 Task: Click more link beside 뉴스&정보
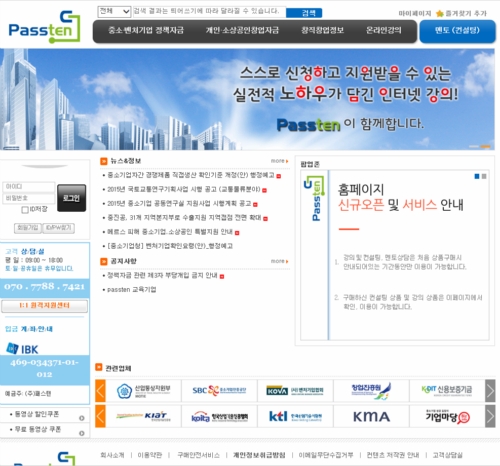(x=279, y=161)
